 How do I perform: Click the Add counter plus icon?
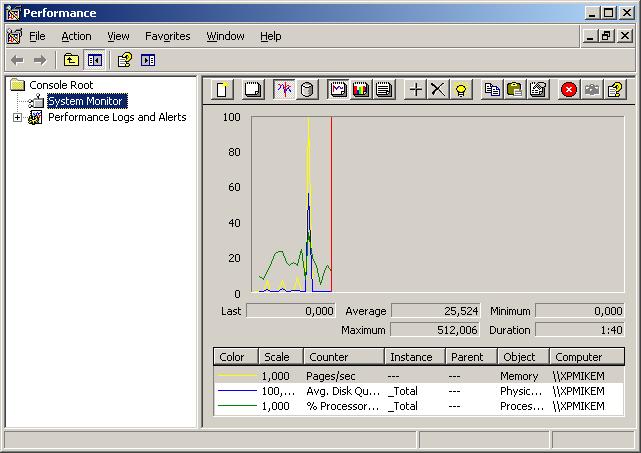click(416, 90)
